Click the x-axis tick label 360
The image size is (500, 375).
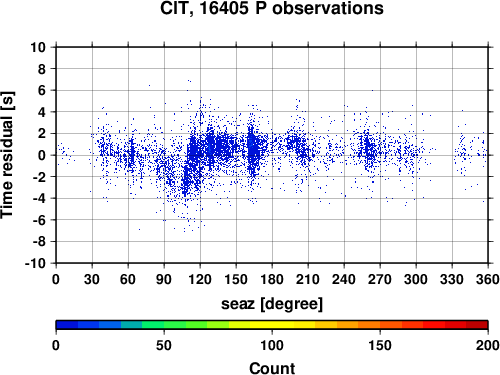click(488, 279)
